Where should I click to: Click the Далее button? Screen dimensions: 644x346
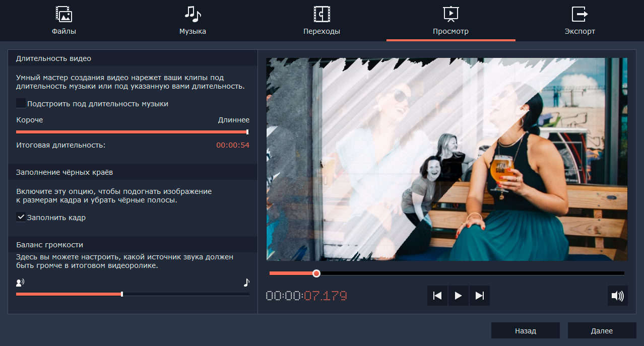(x=602, y=330)
